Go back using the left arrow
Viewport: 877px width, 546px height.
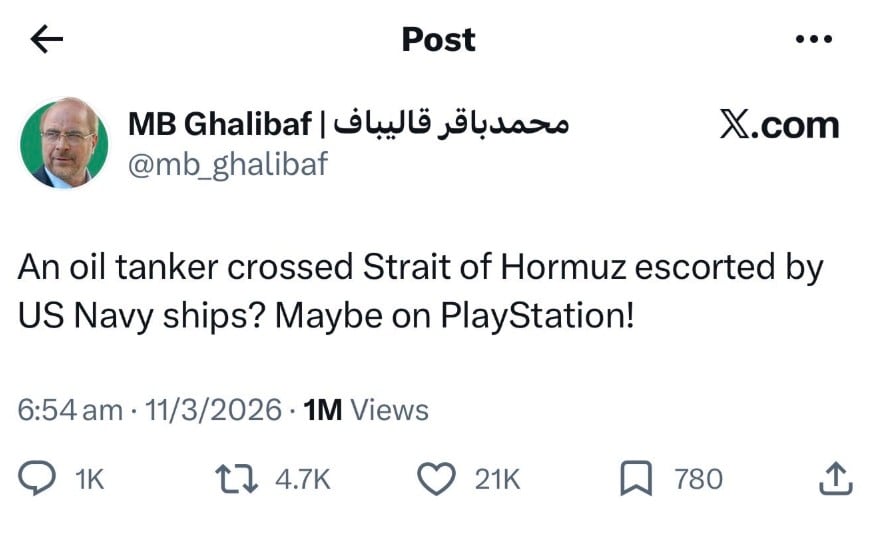[46, 39]
